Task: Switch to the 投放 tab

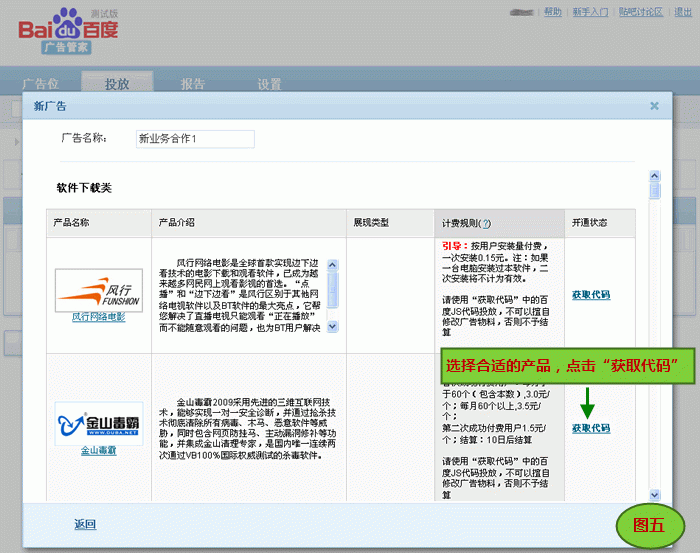Action: [117, 83]
